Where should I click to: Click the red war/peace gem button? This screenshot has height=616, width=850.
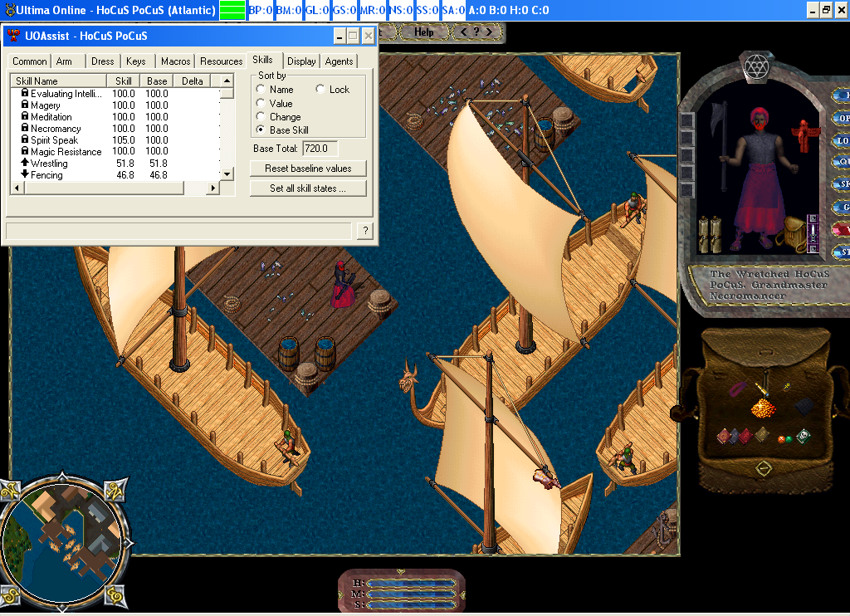[842, 229]
